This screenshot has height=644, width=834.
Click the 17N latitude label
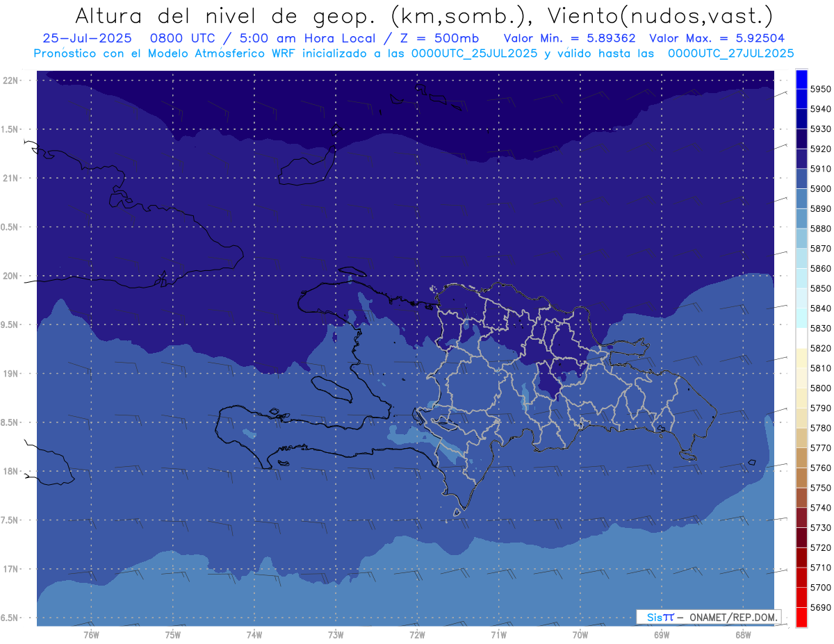(x=10, y=570)
